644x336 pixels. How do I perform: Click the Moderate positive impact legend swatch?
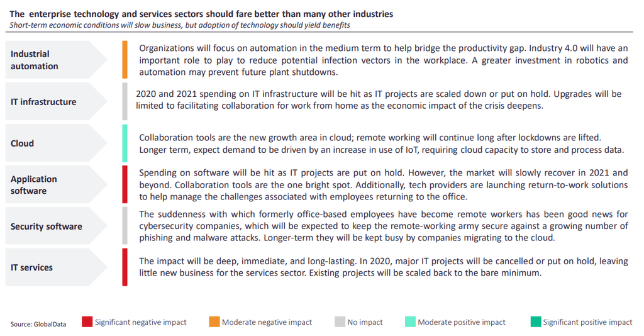[410, 322]
